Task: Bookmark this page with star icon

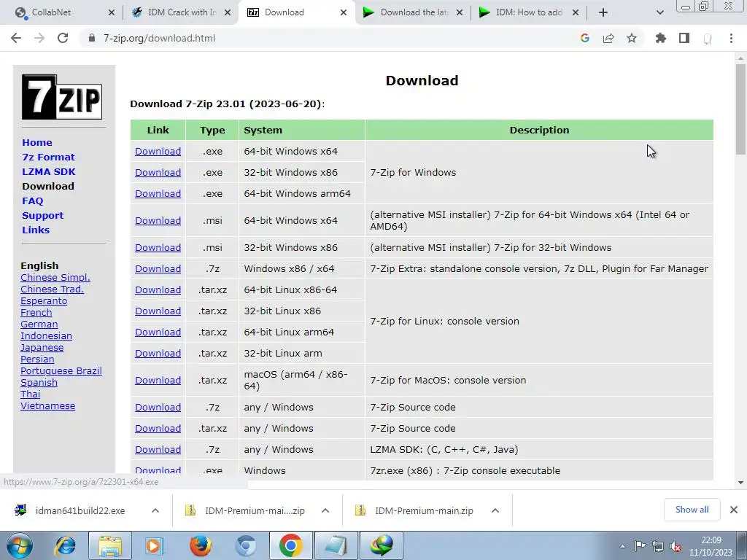Action: (632, 38)
